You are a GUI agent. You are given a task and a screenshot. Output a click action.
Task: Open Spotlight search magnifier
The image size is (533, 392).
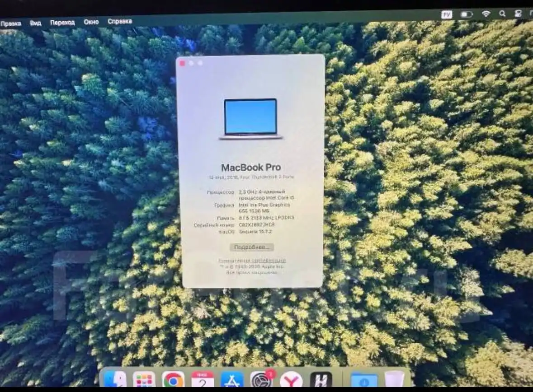pyautogui.click(x=502, y=14)
